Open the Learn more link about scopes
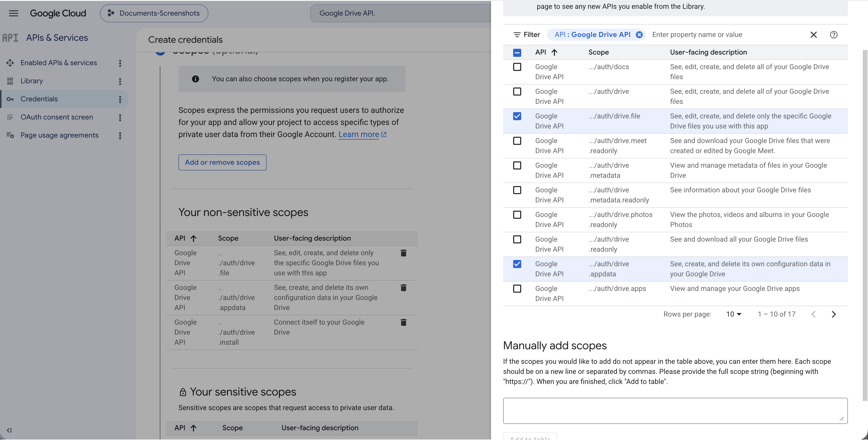The image size is (868, 440). coord(362,134)
